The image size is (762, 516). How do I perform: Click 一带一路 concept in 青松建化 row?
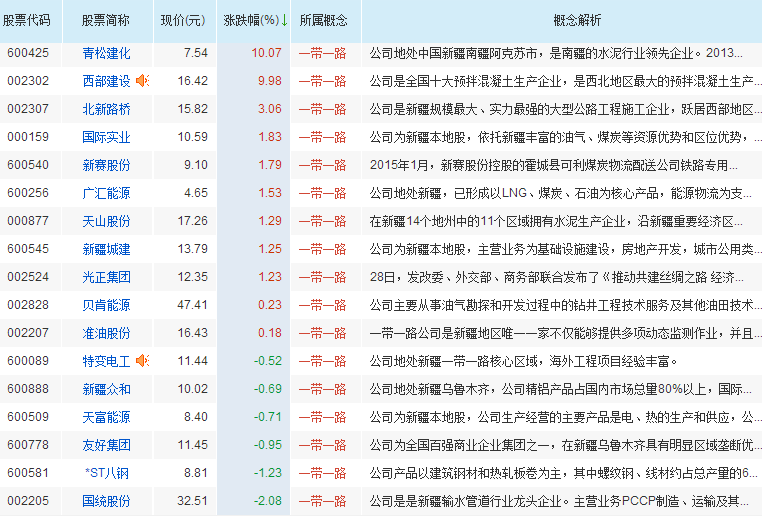click(x=323, y=53)
